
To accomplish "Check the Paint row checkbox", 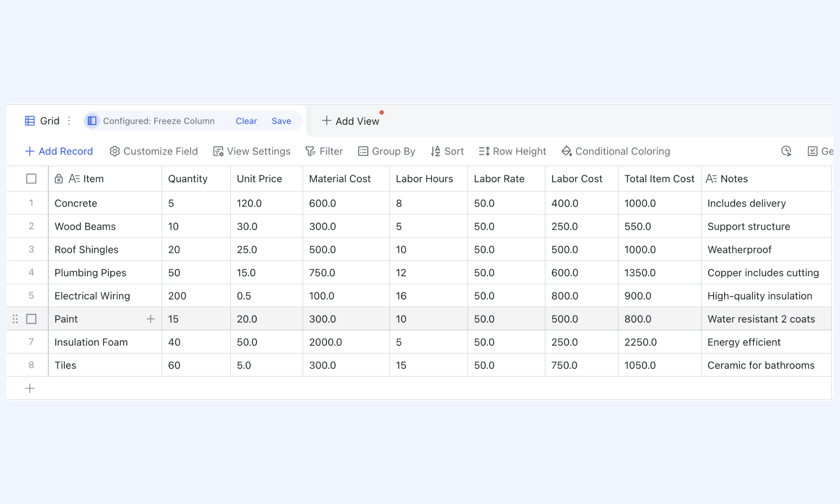I will click(31, 319).
